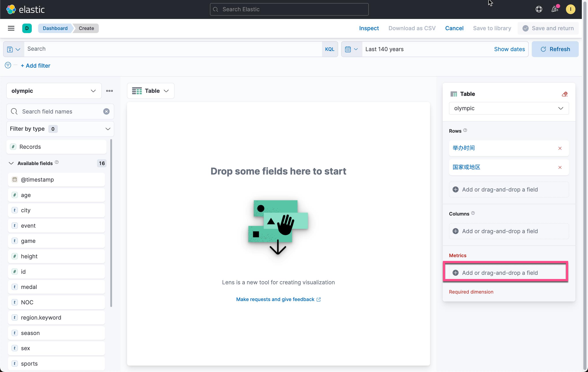Clear the field name search

tap(106, 112)
